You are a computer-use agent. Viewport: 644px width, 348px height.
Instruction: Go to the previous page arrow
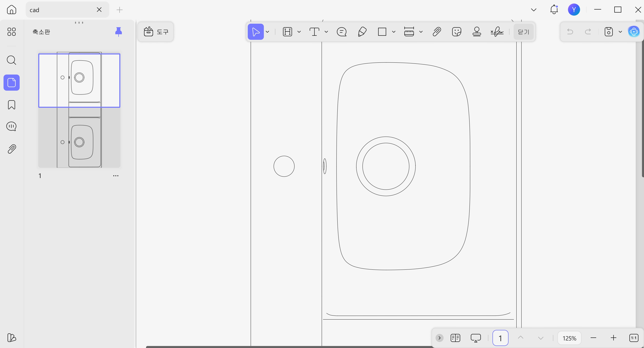click(x=521, y=338)
